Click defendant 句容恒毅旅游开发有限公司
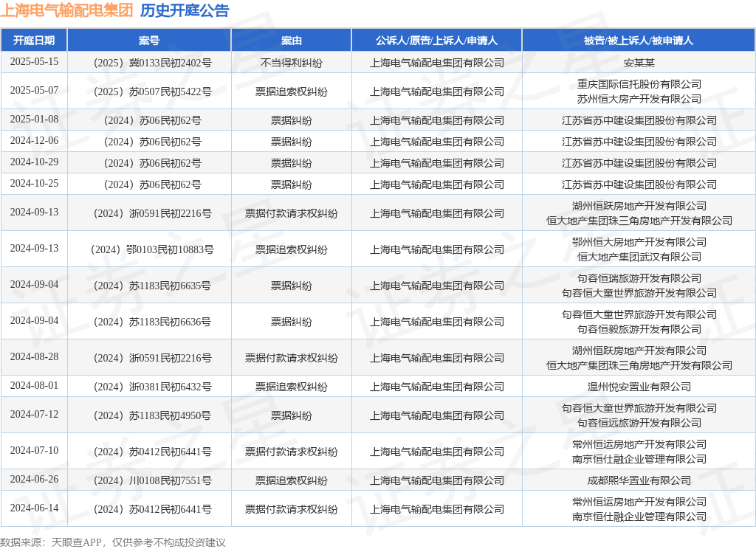Image resolution: width=756 pixels, height=549 pixels. pyautogui.click(x=639, y=329)
